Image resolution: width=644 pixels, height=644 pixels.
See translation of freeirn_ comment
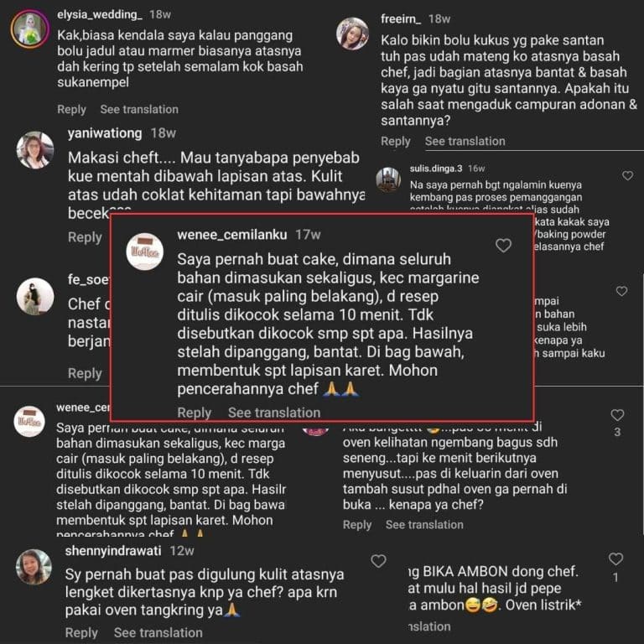[465, 141]
